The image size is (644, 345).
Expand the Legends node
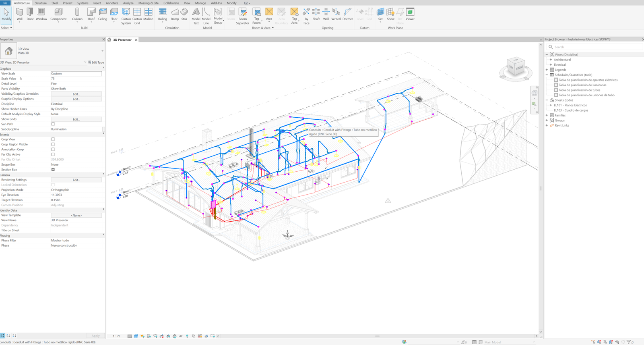click(x=547, y=70)
